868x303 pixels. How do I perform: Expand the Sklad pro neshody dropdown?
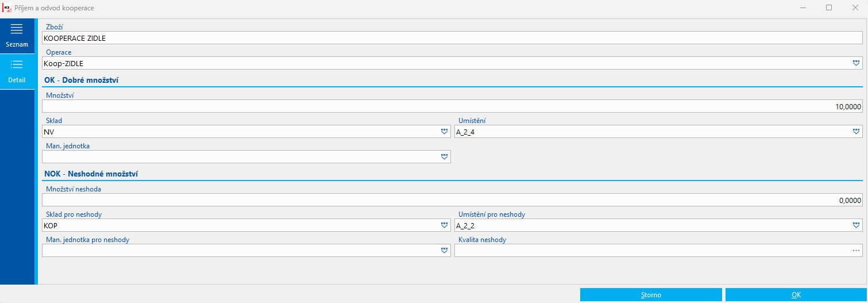[444, 225]
